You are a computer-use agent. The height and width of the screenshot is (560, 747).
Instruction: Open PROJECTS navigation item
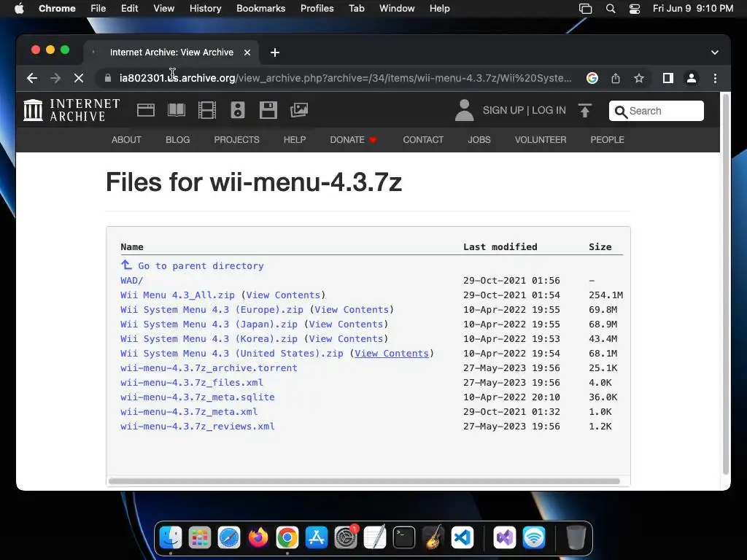click(237, 139)
